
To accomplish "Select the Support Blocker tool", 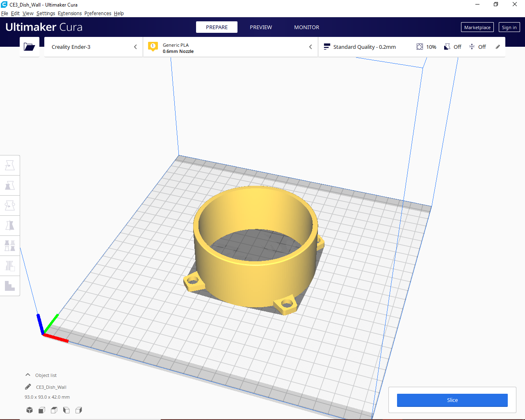I will pos(10,266).
